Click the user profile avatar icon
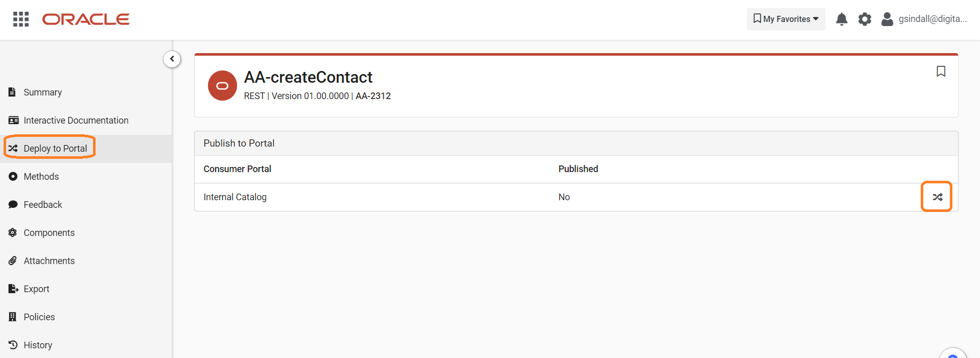 [x=888, y=19]
